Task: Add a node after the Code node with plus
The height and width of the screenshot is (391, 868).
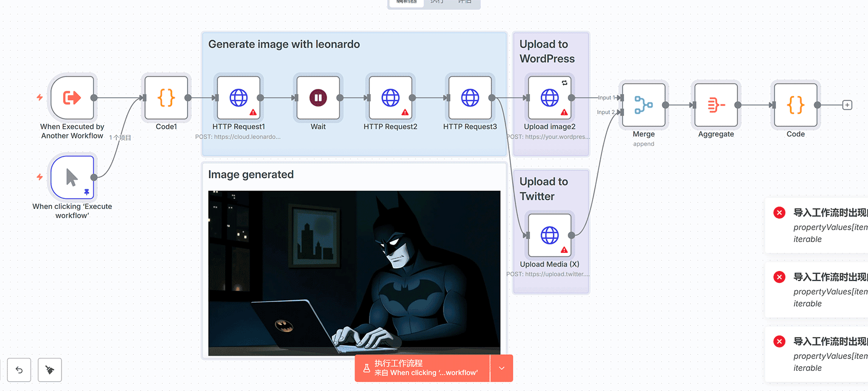Action: click(x=847, y=105)
